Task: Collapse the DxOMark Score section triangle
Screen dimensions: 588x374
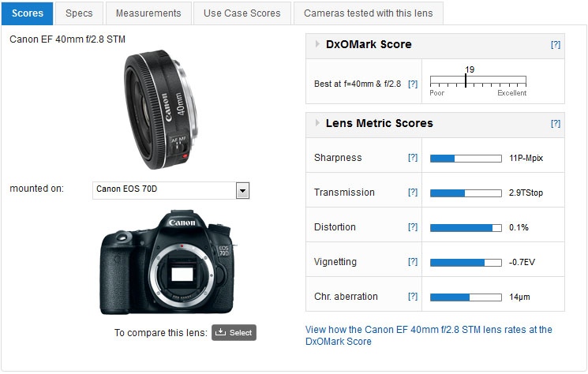Action: point(317,44)
